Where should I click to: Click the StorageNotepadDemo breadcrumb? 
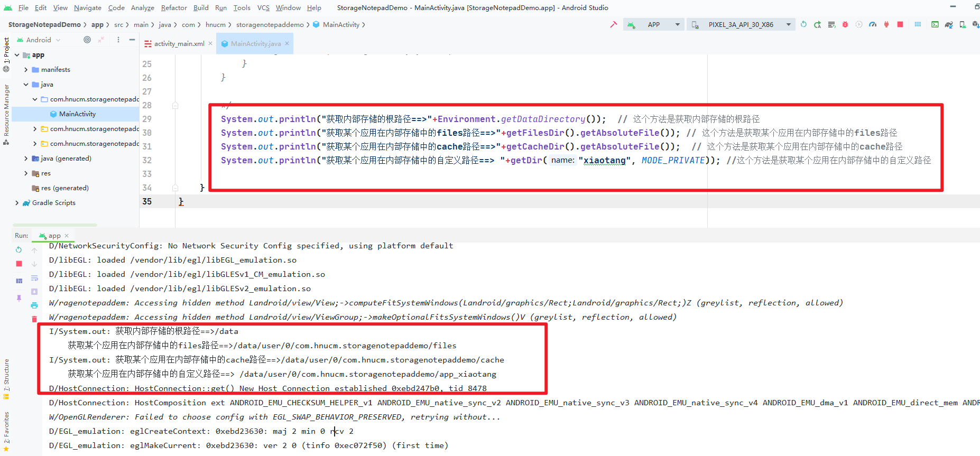(x=44, y=25)
